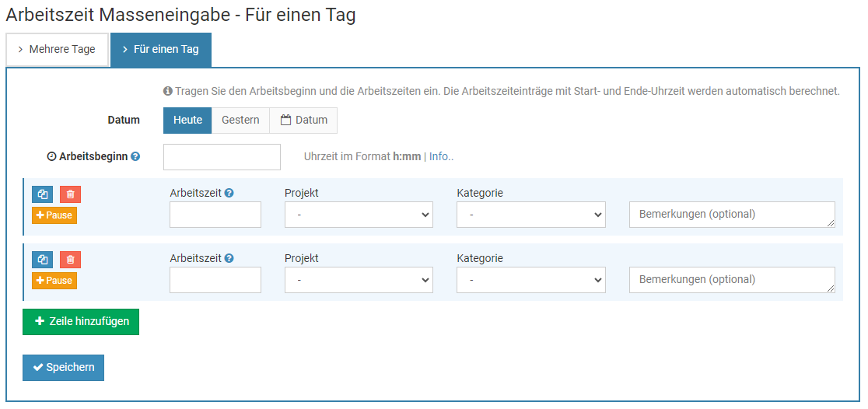Screen dimensions: 868x409
Task: Switch to the Mehrere Tage tab
Action: point(57,50)
